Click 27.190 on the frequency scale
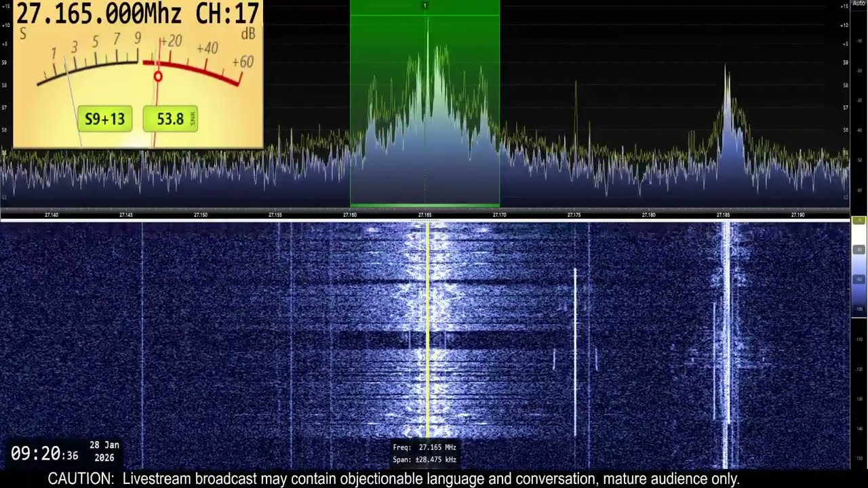This screenshot has height=488, width=868. tap(797, 215)
